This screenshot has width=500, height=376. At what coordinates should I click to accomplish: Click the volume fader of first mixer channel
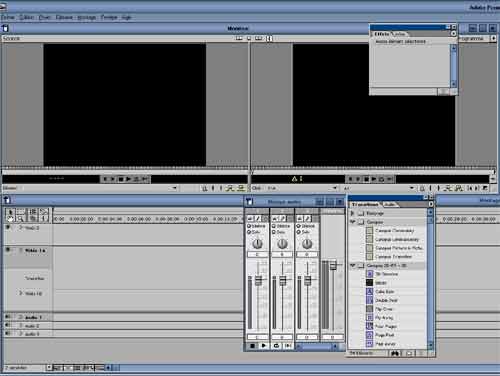click(258, 280)
